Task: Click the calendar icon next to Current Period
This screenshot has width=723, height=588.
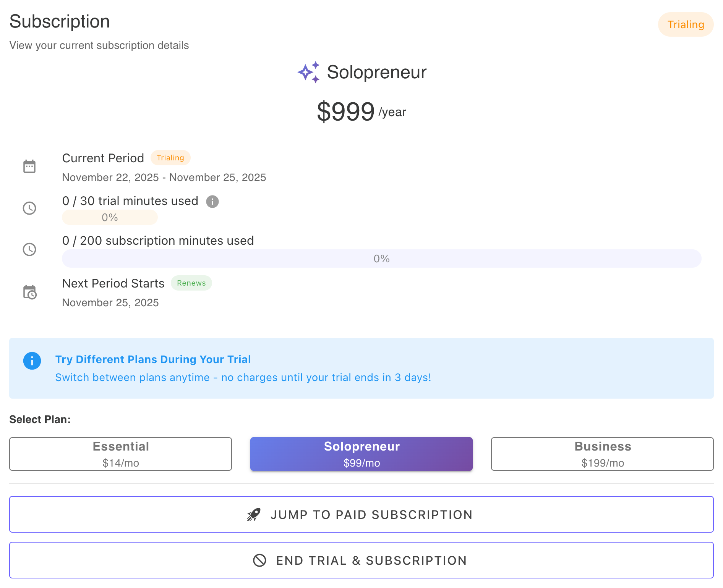Action: [29, 166]
